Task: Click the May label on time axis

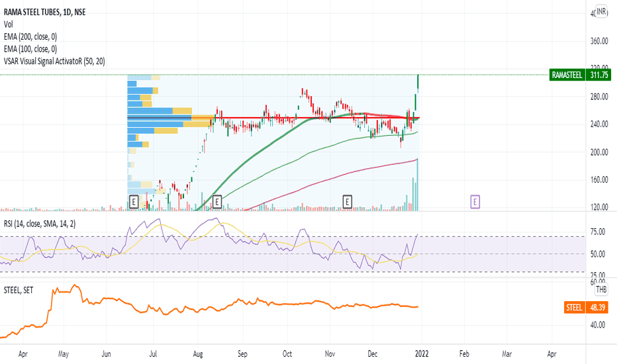Action: (x=64, y=354)
